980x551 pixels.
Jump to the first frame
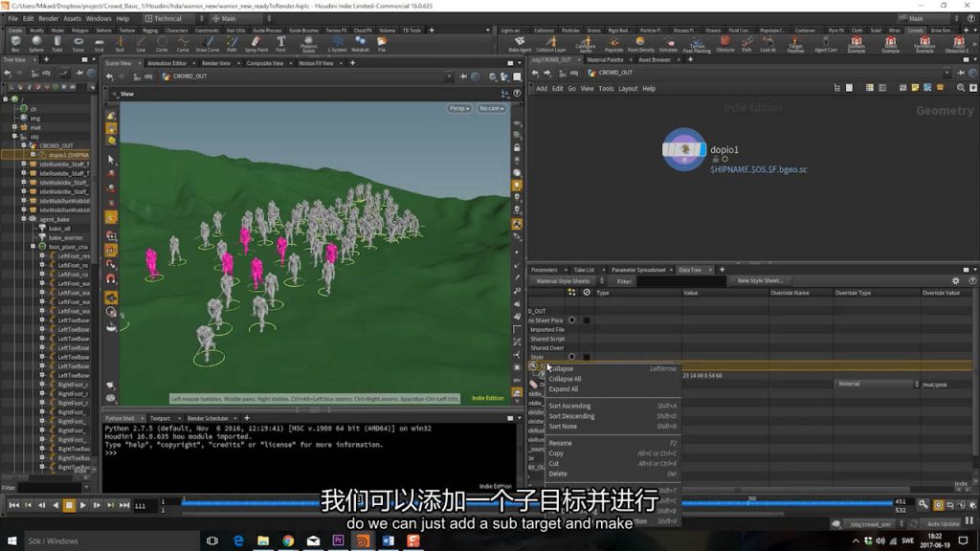13,505
